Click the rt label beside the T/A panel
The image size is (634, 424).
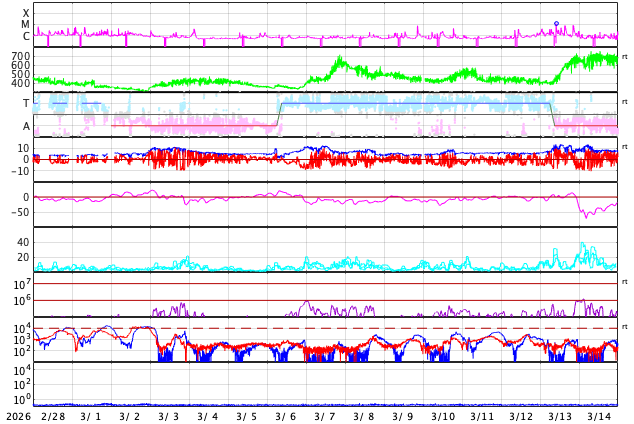(x=625, y=102)
